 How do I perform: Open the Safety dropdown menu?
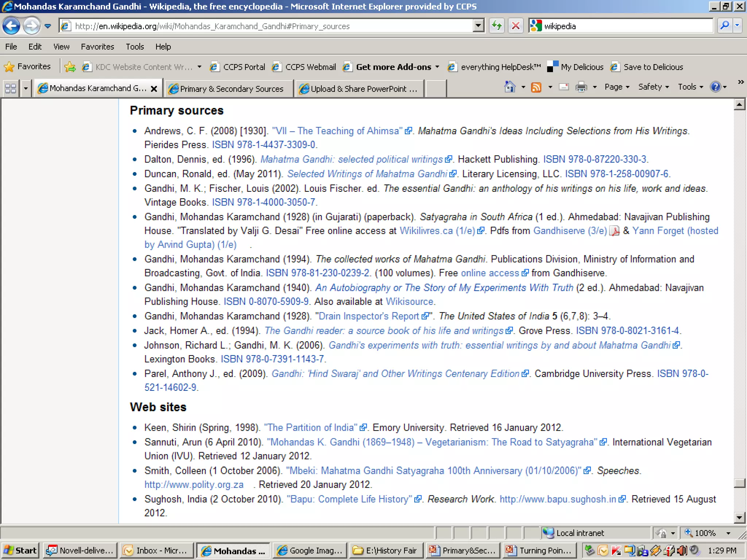pyautogui.click(x=653, y=87)
